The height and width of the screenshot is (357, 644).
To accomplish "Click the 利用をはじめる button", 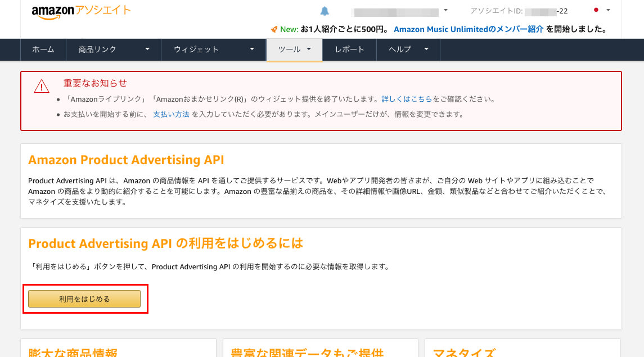I will tap(84, 299).
